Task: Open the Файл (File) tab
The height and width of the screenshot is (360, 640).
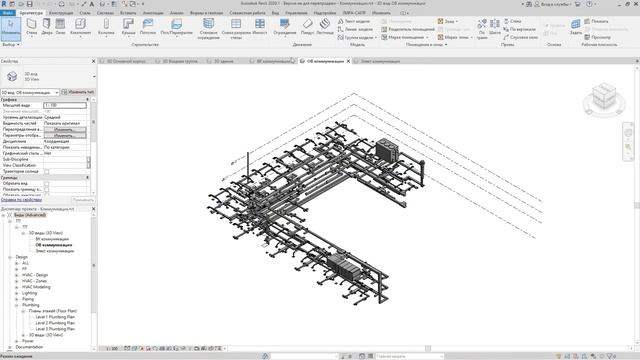Action: pos(8,13)
